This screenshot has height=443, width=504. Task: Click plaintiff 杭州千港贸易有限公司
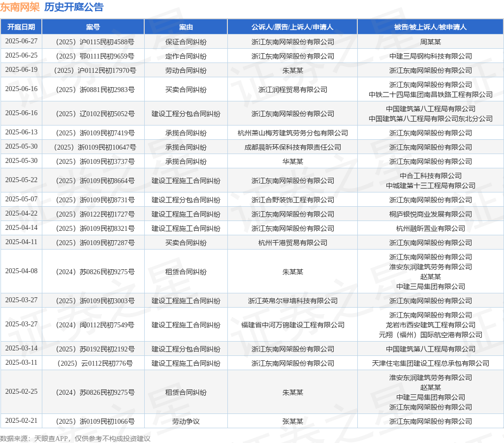click(x=292, y=242)
